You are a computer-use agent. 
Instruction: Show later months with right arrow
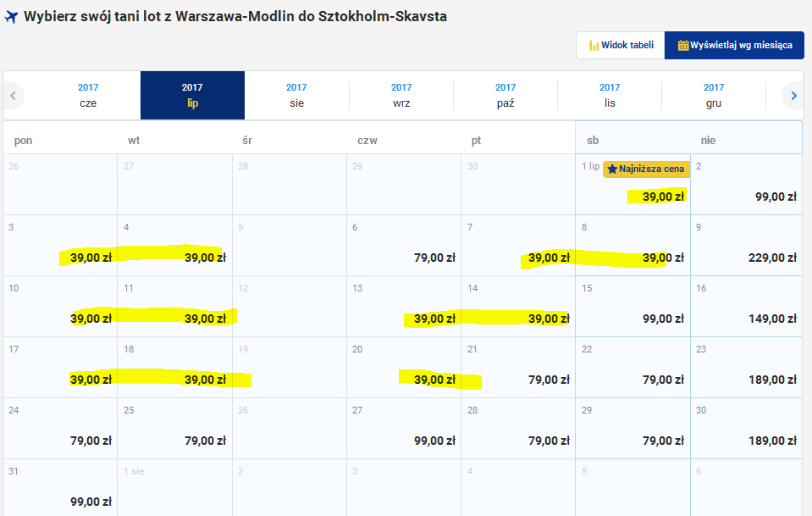point(793,96)
